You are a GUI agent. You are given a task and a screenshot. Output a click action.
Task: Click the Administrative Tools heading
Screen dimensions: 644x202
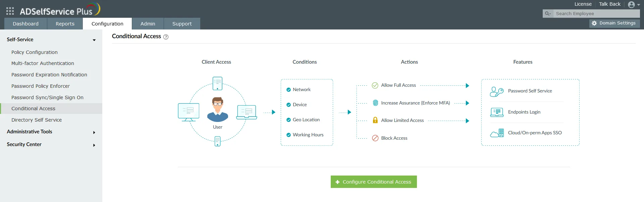30,132
